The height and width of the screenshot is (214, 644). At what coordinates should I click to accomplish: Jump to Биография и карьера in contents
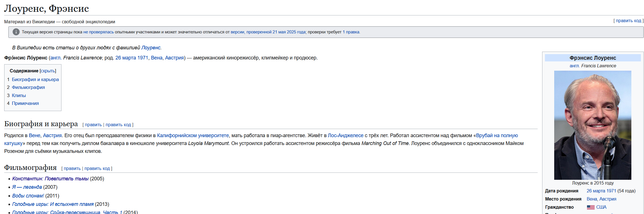(35, 79)
